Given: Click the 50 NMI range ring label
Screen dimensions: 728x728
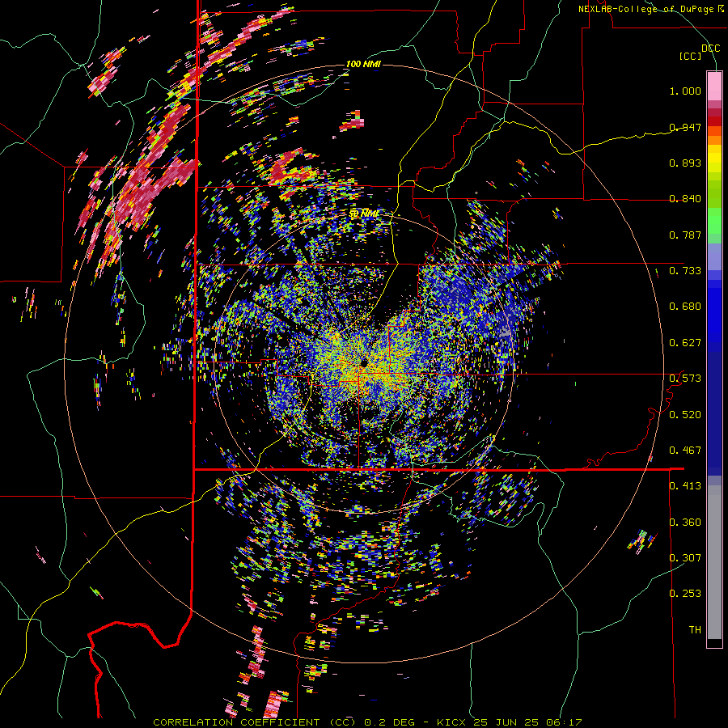Looking at the screenshot, I should point(363,214).
